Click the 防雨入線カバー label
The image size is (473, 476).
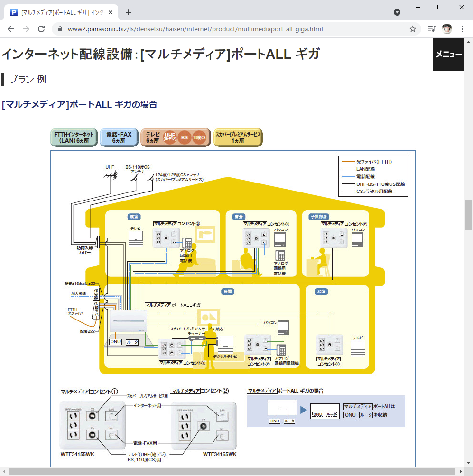[85, 250]
